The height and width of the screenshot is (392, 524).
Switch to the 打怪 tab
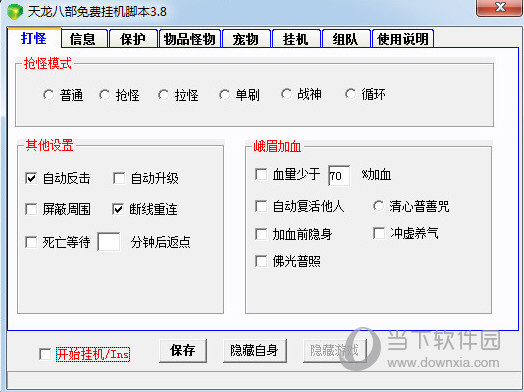pos(34,38)
